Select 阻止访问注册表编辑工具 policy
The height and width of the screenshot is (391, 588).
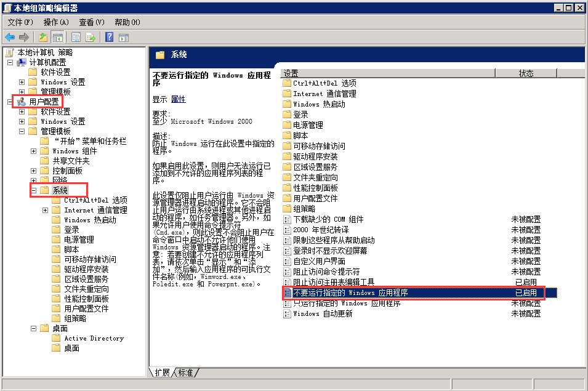[x=334, y=282]
